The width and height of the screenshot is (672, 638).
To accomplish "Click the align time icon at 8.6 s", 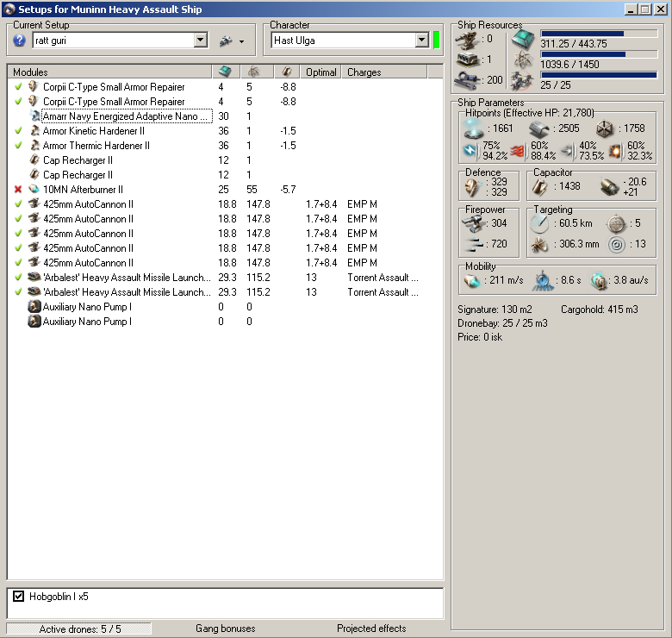I will [543, 281].
